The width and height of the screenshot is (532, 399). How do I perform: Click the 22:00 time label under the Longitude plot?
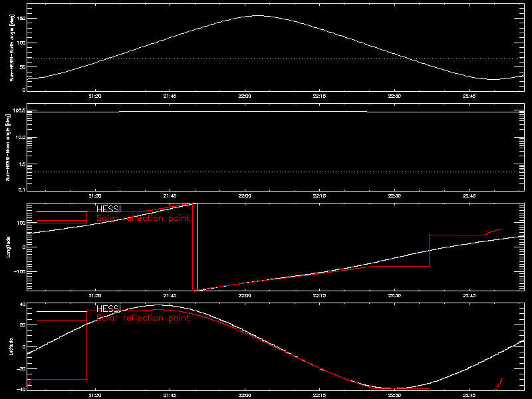click(245, 296)
